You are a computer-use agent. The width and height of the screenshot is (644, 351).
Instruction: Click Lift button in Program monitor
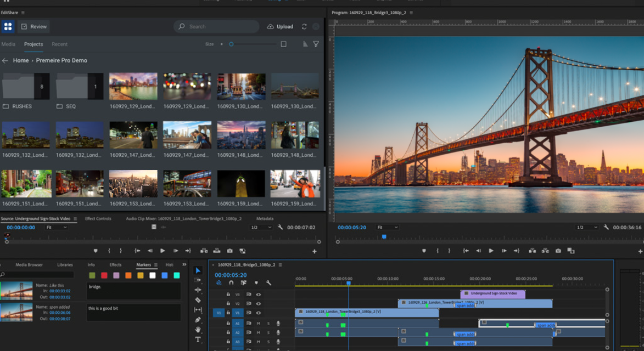[533, 251]
